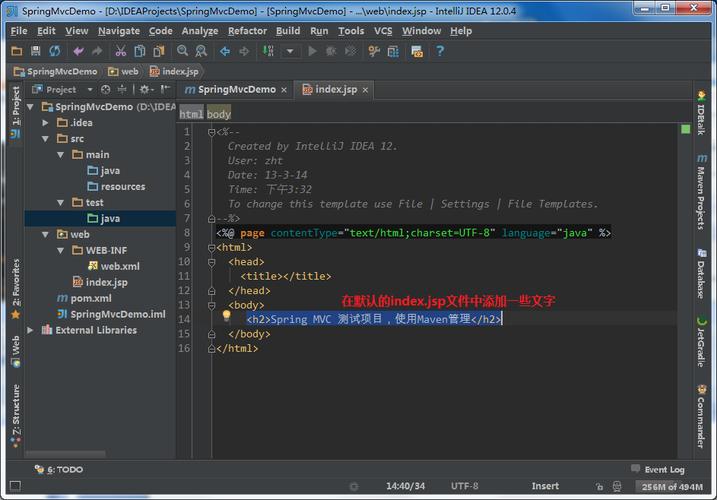The height and width of the screenshot is (500, 717).
Task: Click the Cut scissors icon
Action: point(121,51)
